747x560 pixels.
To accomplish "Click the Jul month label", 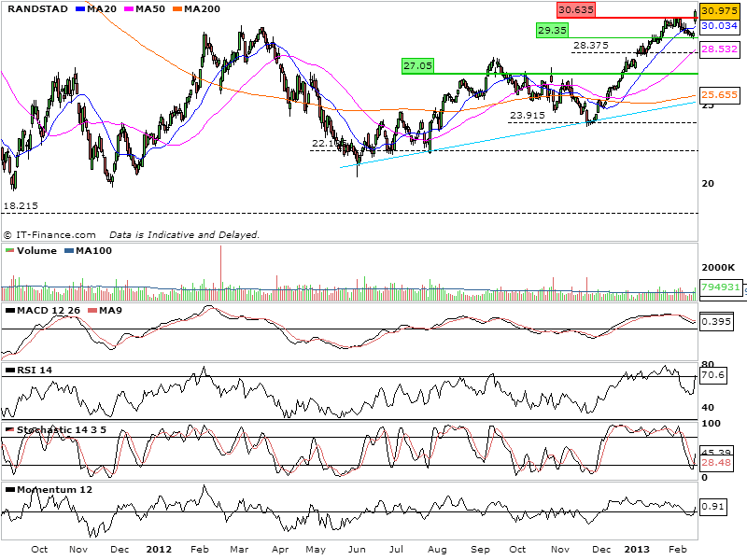I will click(x=396, y=550).
